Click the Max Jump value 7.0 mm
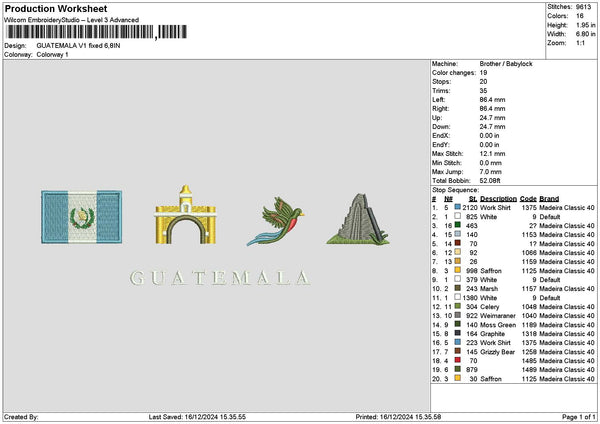 [491, 172]
